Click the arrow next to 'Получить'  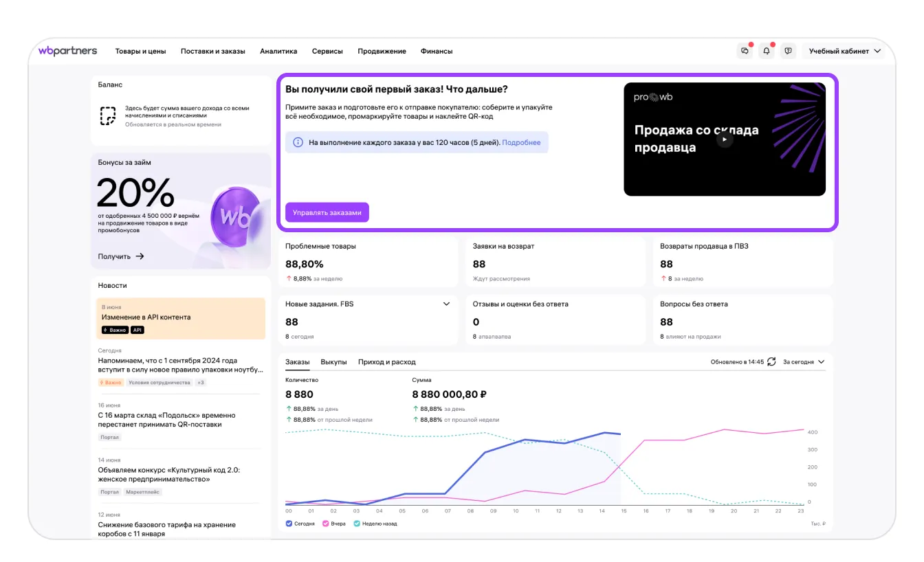[140, 256]
